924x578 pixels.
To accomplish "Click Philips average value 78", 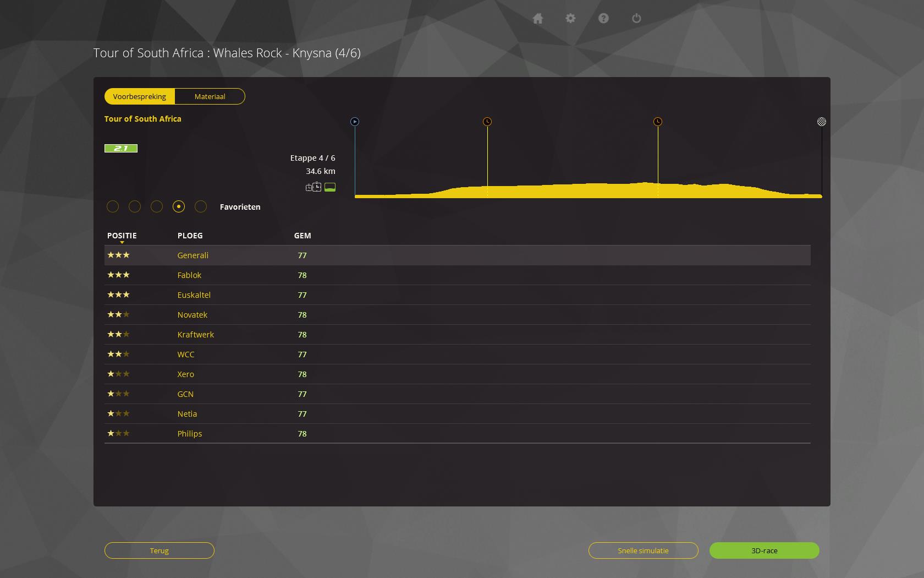I will (302, 434).
